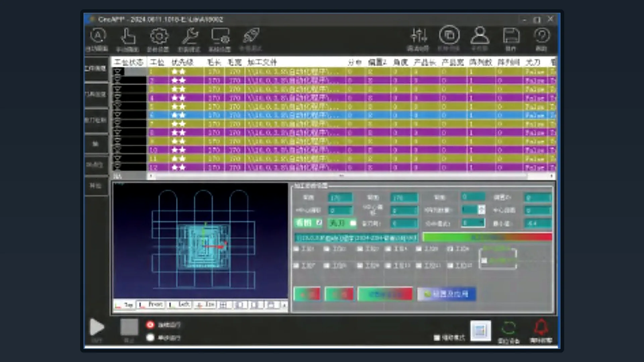The width and height of the screenshot is (644, 362).
Task: Open the gear parameter settings icon
Action: click(x=159, y=36)
